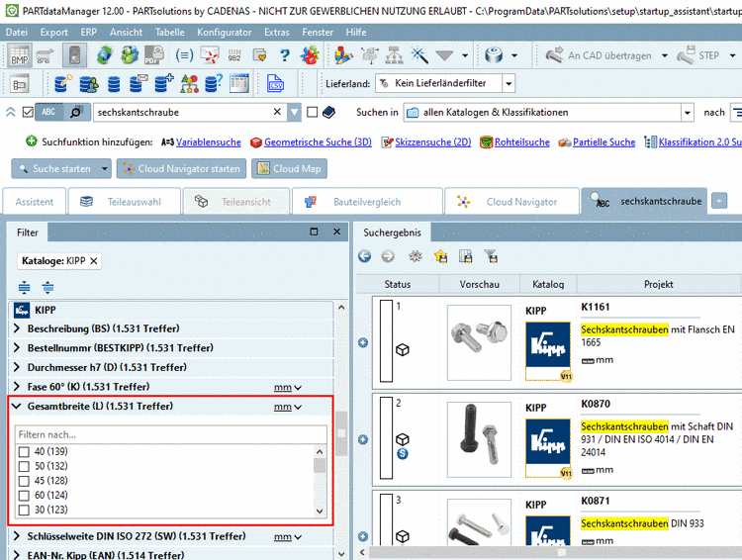The image size is (742, 560).
Task: Click the PDF datasheet toolbar icon
Action: click(x=153, y=55)
